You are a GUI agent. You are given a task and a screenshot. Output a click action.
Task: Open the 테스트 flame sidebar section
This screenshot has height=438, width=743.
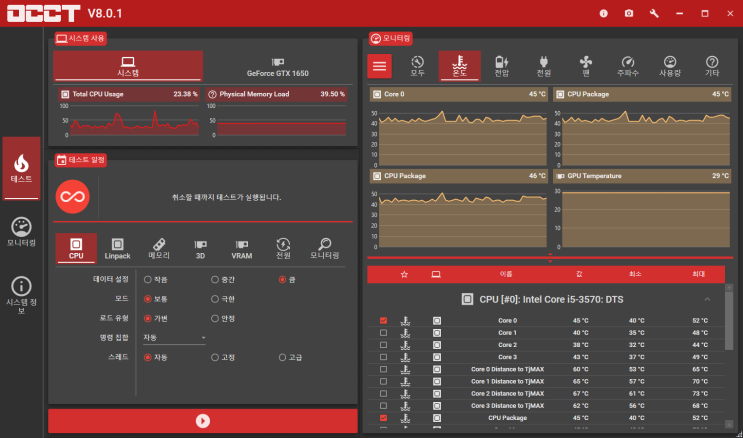21,169
